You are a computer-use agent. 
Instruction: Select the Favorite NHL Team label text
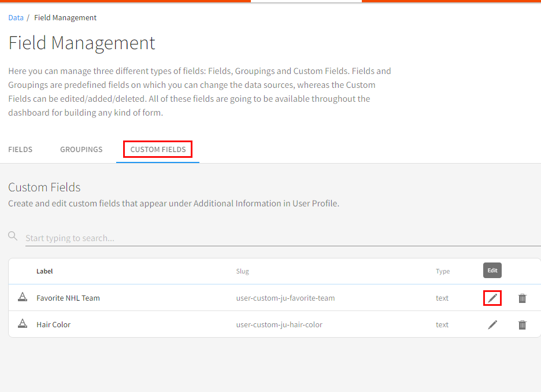tap(68, 298)
